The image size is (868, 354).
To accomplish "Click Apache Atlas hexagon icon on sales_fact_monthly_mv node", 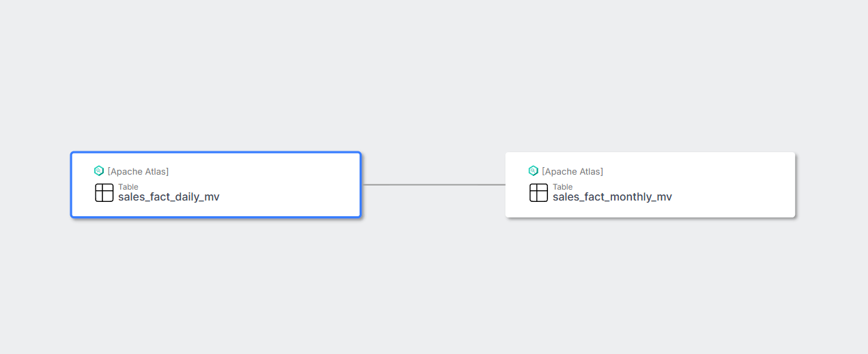I will [534, 171].
